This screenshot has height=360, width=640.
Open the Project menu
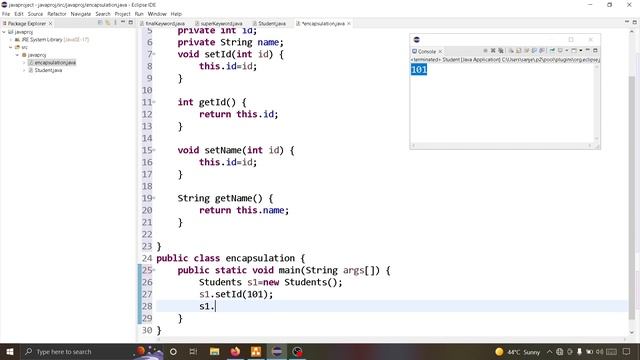click(122, 14)
